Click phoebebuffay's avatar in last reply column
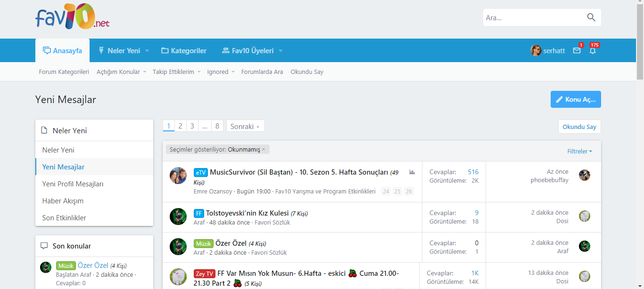The image size is (644, 289). [x=585, y=175]
